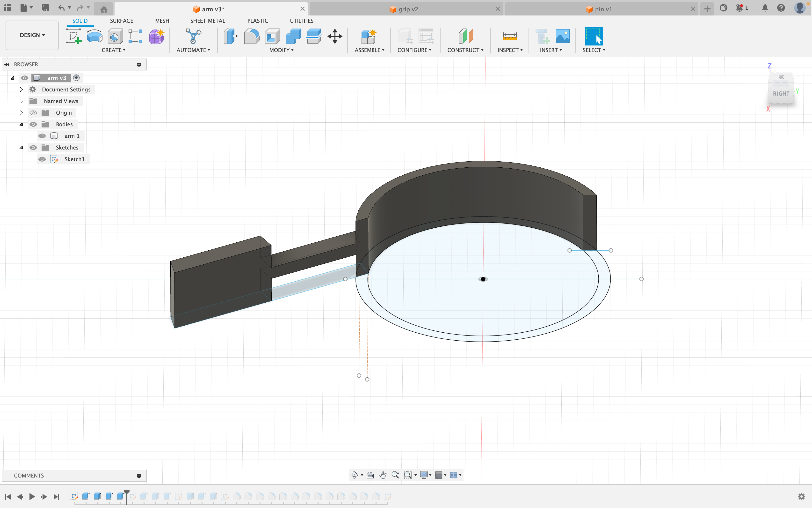This screenshot has width=812, height=508.
Task: Expand Document Settings
Action: [x=21, y=89]
